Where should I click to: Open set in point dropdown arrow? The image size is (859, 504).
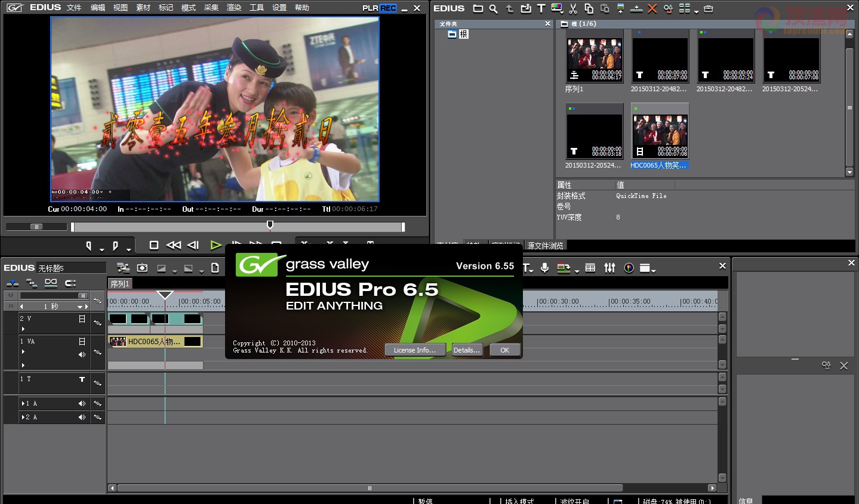point(101,249)
